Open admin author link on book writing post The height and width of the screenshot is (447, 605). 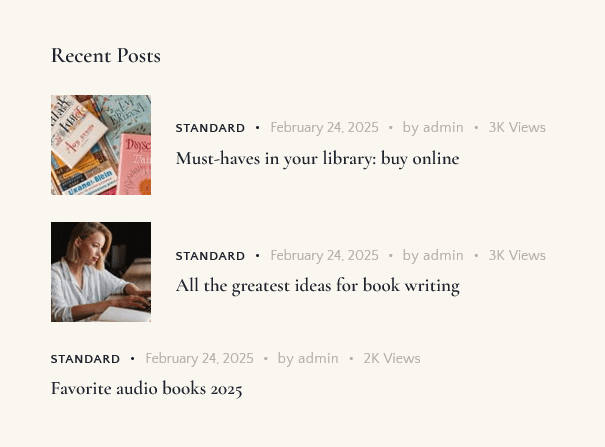click(443, 256)
